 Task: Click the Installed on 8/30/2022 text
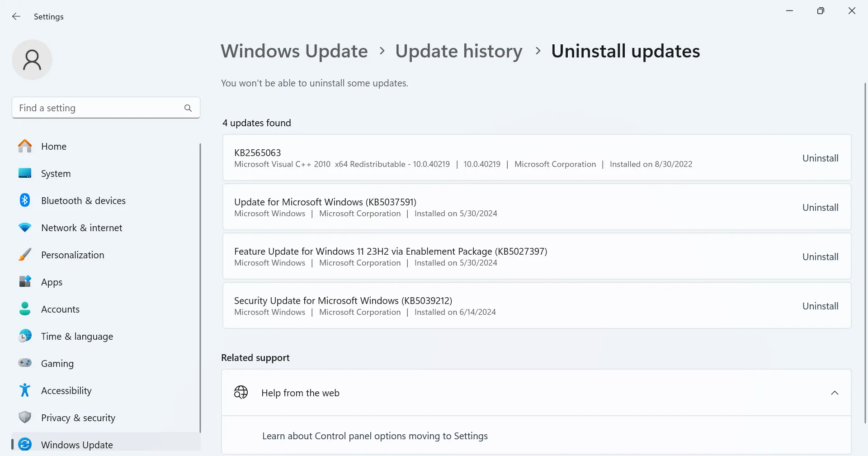[x=651, y=164]
